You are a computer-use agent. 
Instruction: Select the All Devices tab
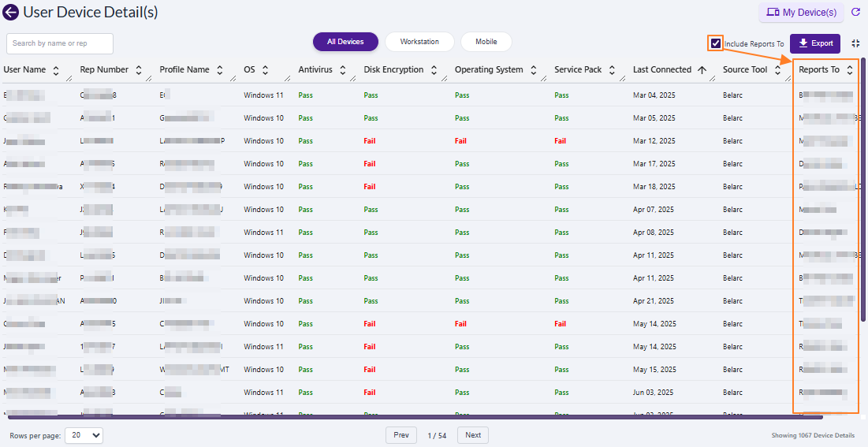[x=345, y=42]
